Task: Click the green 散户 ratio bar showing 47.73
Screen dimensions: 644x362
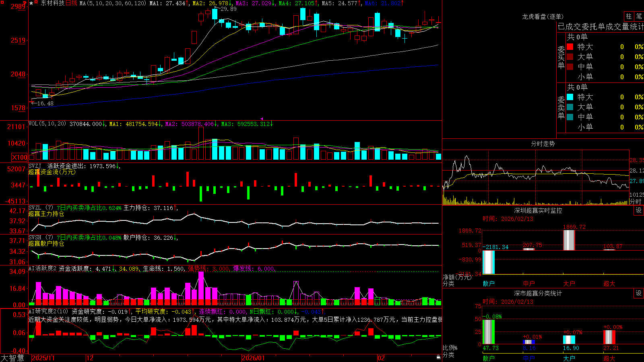Action: 489,332
